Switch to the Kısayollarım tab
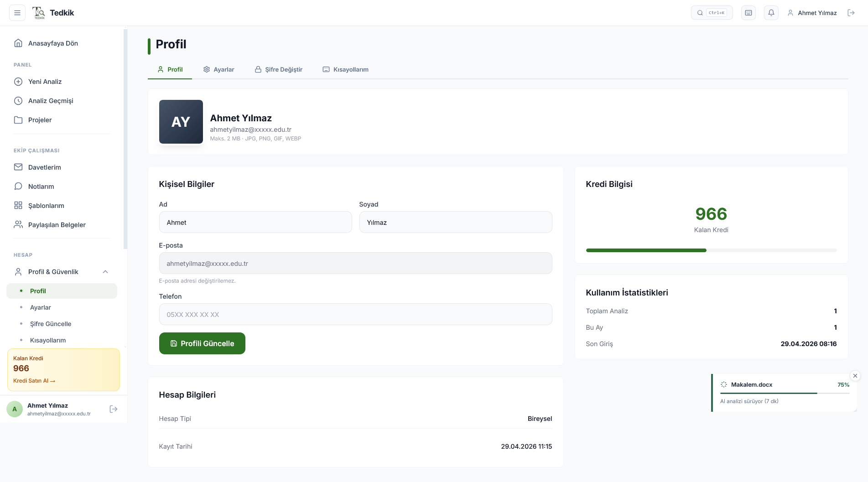Image resolution: width=868 pixels, height=482 pixels. [345, 69]
